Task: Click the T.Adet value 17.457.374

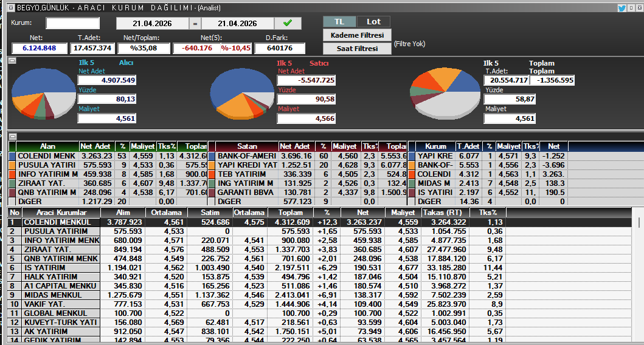Action: 92,48
